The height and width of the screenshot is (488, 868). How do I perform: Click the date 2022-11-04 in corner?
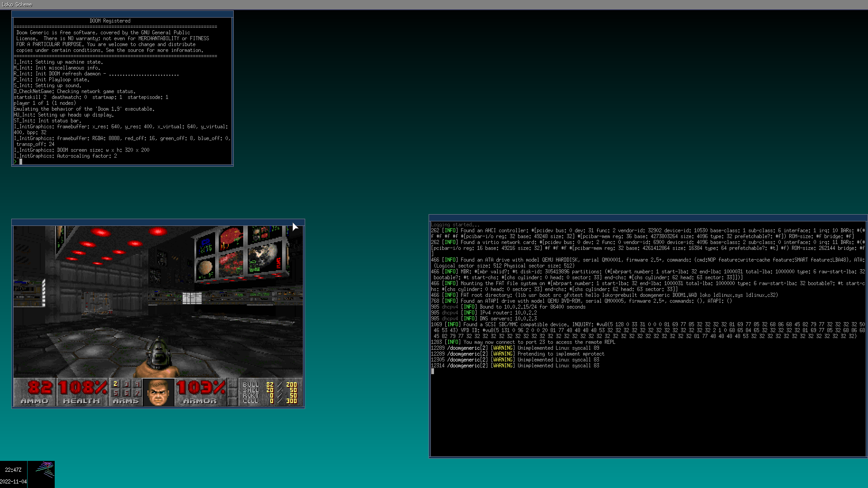point(14,482)
